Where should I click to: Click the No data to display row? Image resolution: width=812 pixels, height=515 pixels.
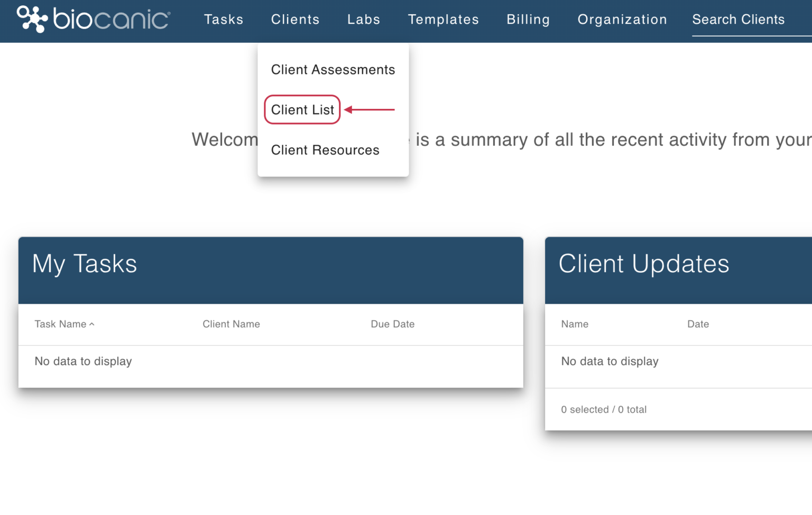pos(83,361)
